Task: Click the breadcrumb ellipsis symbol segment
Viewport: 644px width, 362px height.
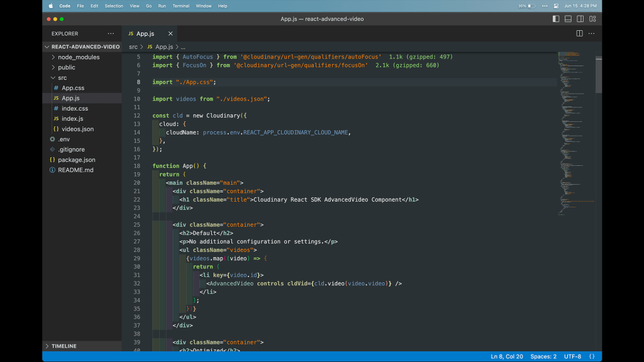Action: 183,47
